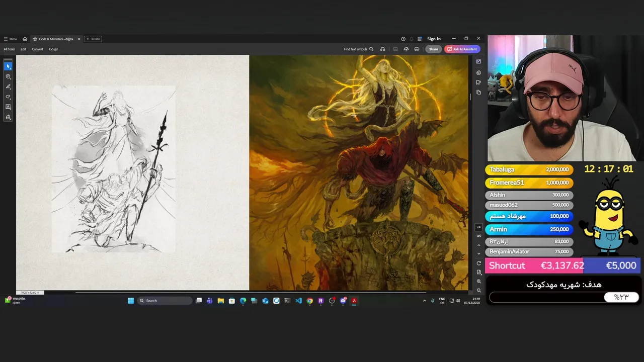The width and height of the screenshot is (644, 362).
Task: Open Adobe Acrobat taskbar icon
Action: point(354,301)
